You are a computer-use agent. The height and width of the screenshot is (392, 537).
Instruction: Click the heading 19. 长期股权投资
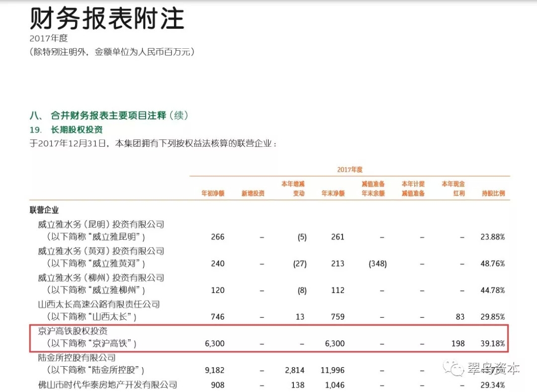66,130
